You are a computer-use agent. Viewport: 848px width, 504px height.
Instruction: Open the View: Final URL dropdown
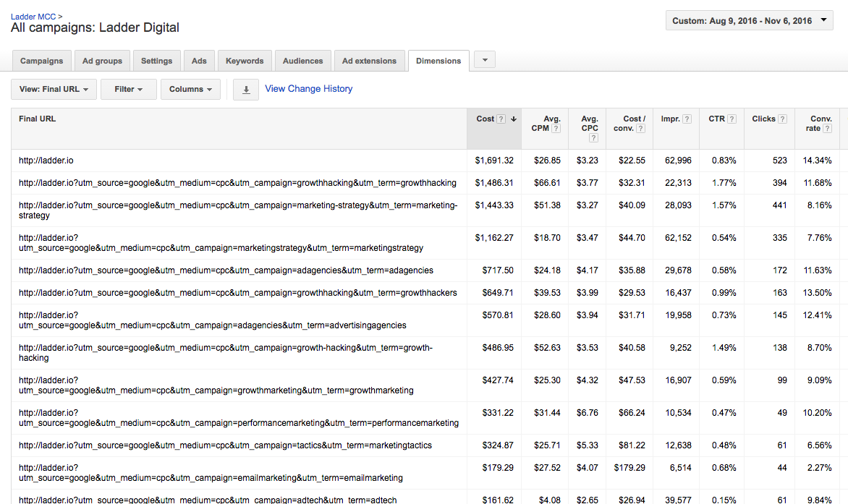(x=54, y=90)
